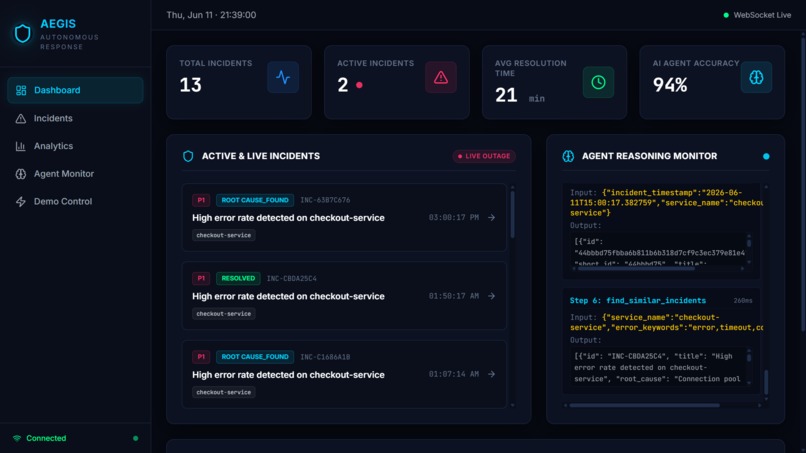Click the checkout-service tag on the 03:00:17 PM incident
This screenshot has width=806, height=453.
click(224, 235)
